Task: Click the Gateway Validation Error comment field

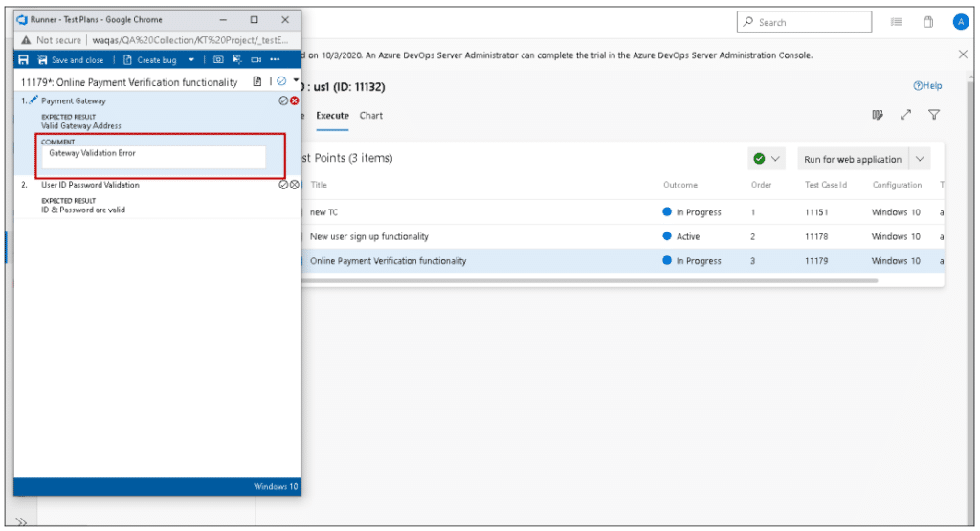Action: (x=154, y=158)
